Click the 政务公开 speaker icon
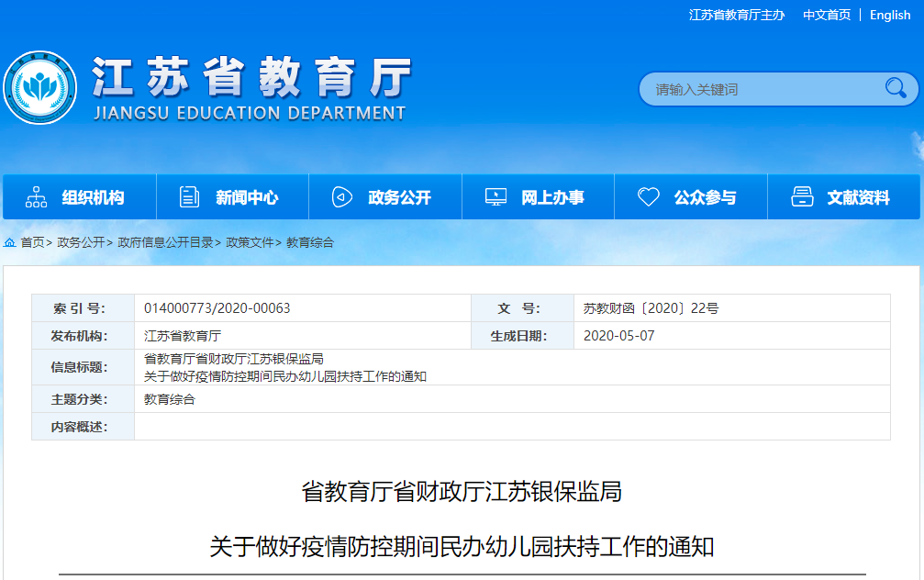Image resolution: width=924 pixels, height=580 pixels. [341, 197]
